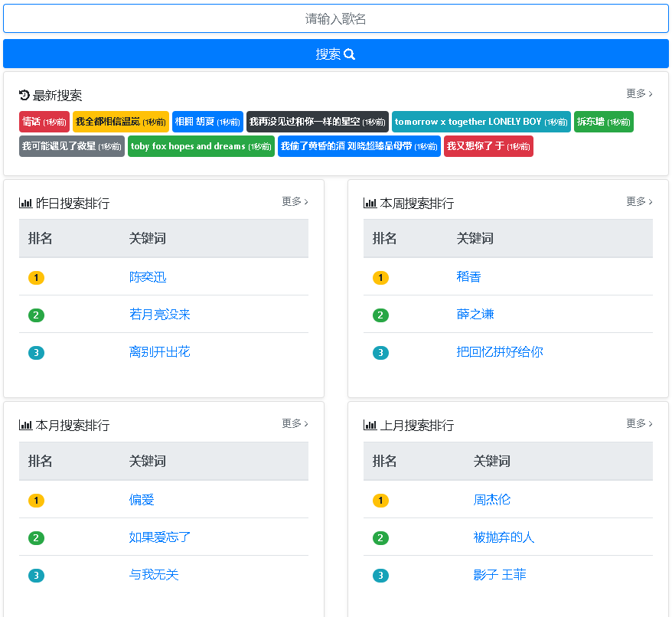This screenshot has width=672, height=617.
Task: Click the history icon beside 最新搜索
Action: (24, 95)
